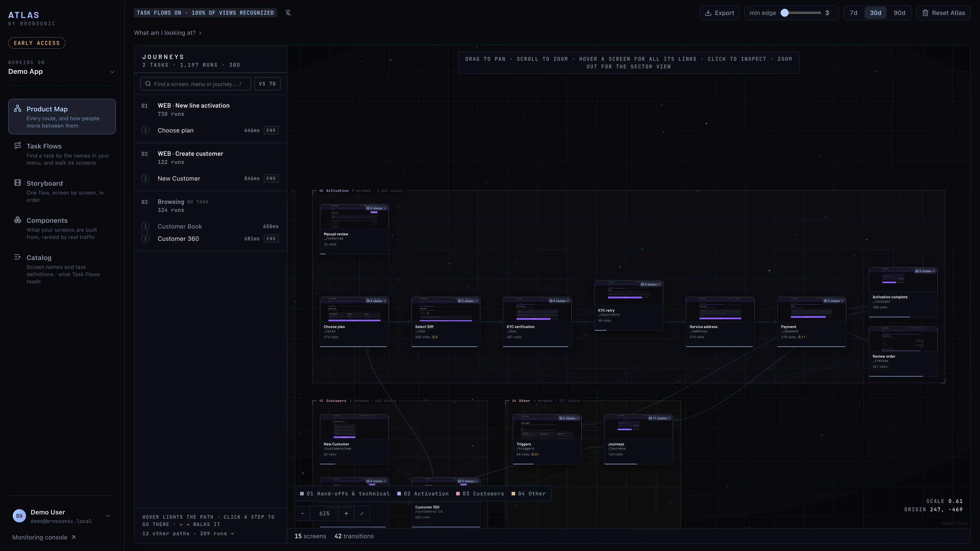Image resolution: width=980 pixels, height=551 pixels.
Task: Open the Monitoring console link
Action: [44, 537]
